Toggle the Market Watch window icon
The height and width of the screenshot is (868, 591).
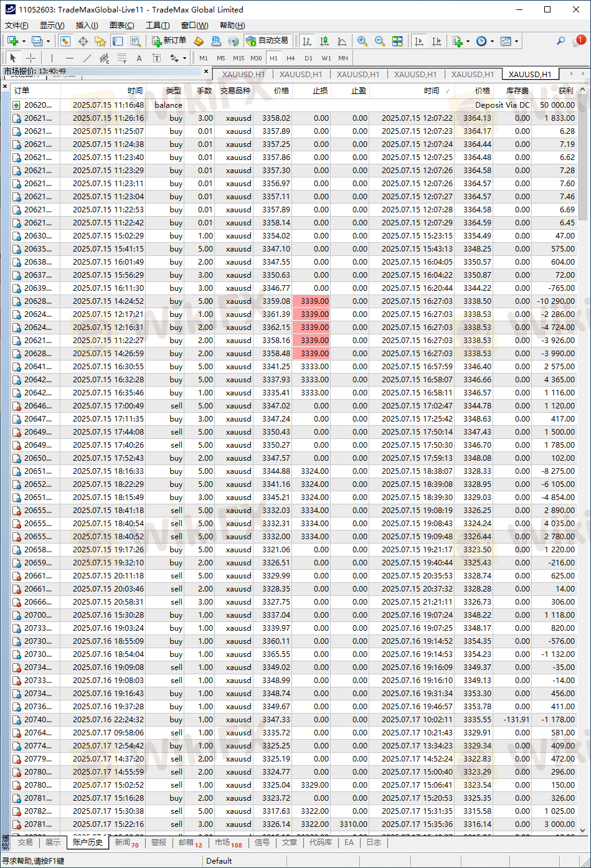pyautogui.click(x=65, y=41)
